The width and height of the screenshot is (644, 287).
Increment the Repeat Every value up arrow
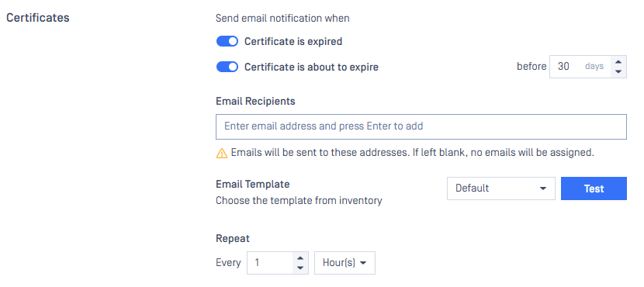coord(300,258)
